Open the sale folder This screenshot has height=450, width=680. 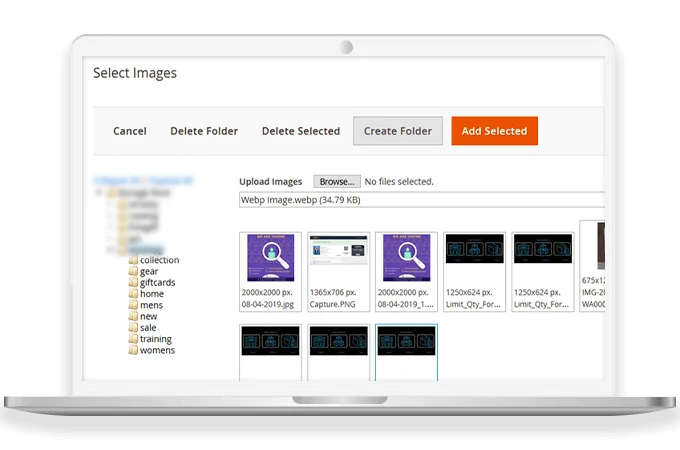pos(148,328)
